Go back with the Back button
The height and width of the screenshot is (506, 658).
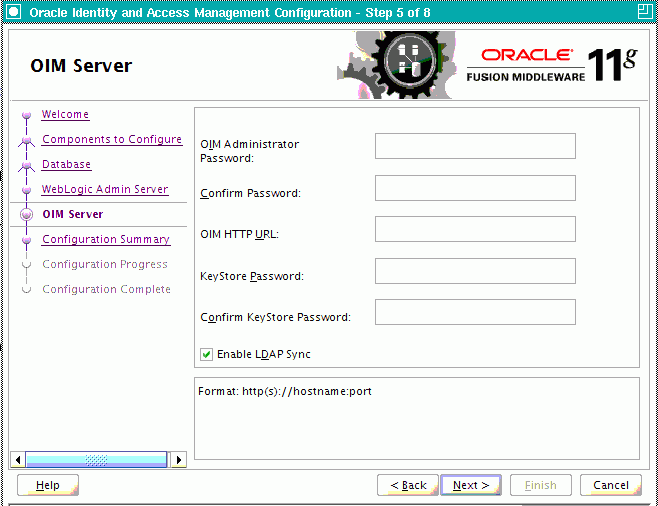(408, 485)
